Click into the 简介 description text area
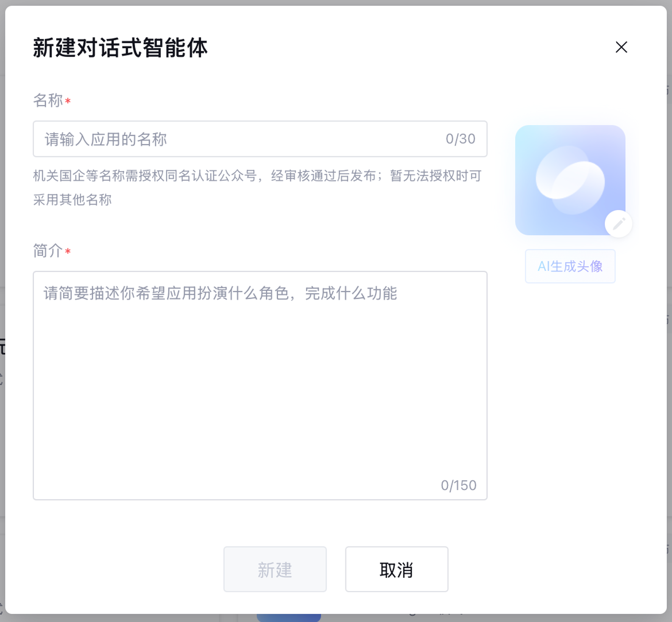Image resolution: width=672 pixels, height=622 pixels. (x=260, y=385)
